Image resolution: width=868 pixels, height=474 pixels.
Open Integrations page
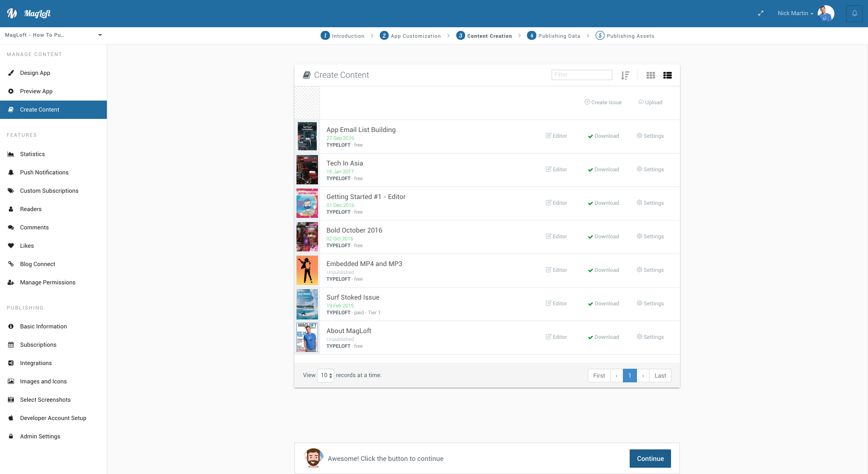[53, 363]
